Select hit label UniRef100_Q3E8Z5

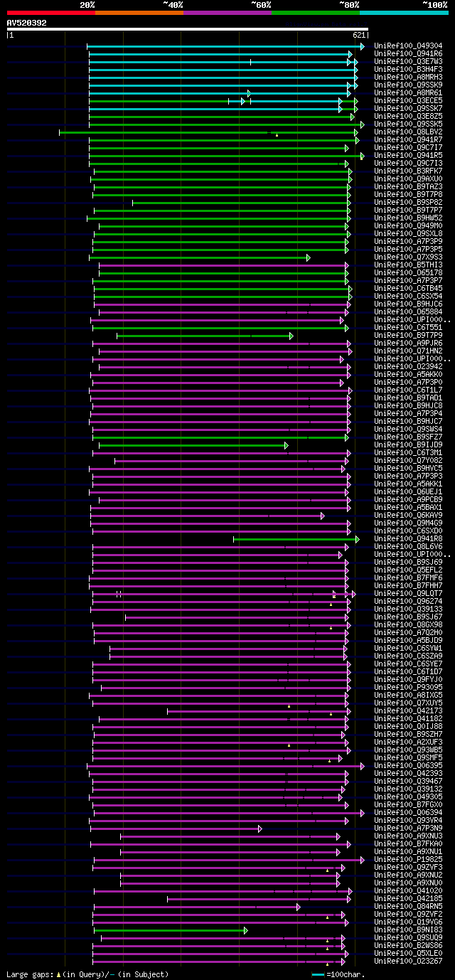tap(408, 117)
